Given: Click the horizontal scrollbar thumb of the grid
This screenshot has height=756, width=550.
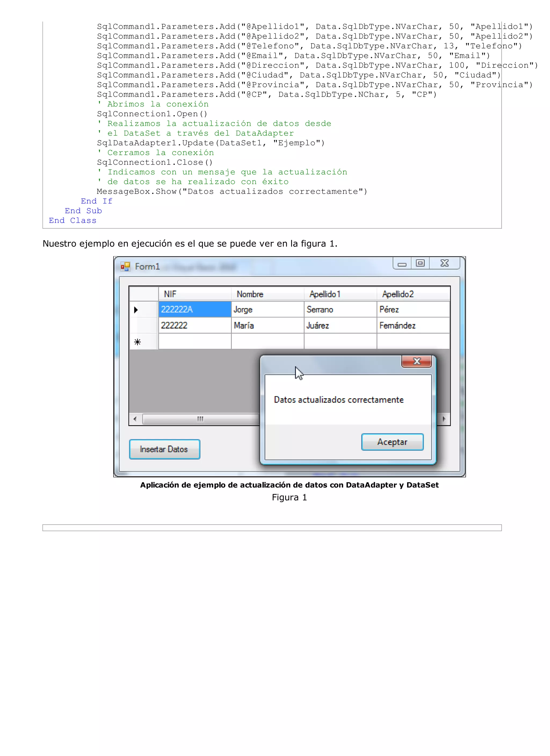Looking at the screenshot, I should pos(201,419).
